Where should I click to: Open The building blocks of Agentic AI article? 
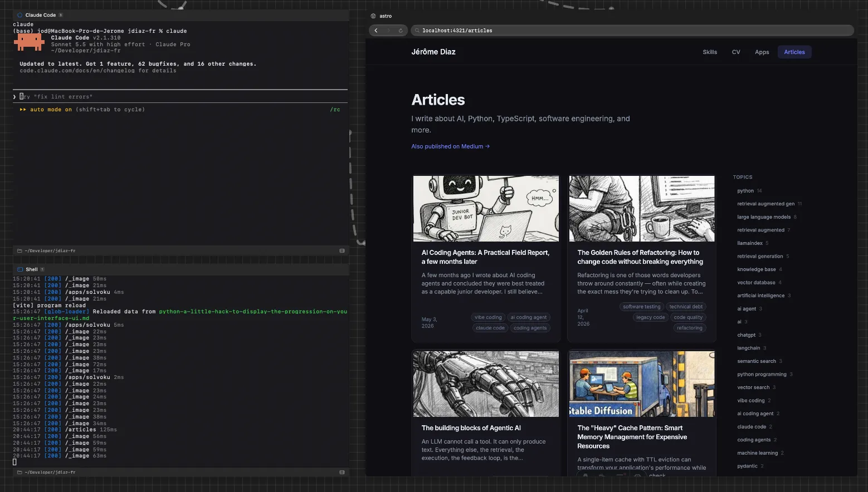pyautogui.click(x=471, y=428)
